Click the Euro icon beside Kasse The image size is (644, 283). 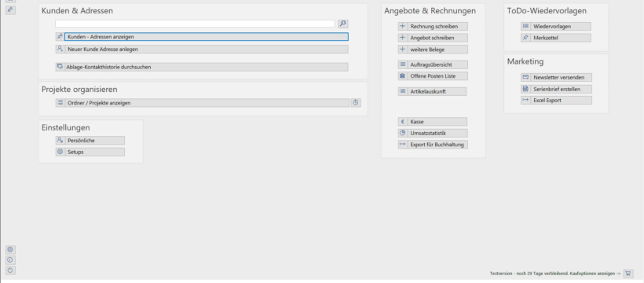pos(402,122)
